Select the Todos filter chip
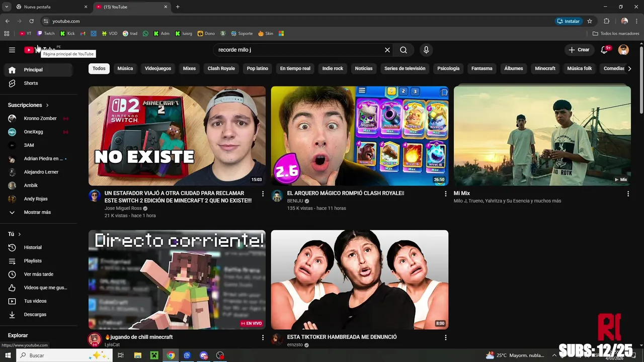Viewport: 644px width, 362px height. pos(99,68)
